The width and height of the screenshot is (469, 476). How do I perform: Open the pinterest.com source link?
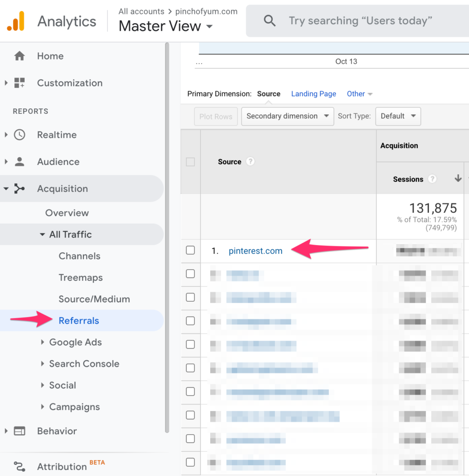click(255, 251)
